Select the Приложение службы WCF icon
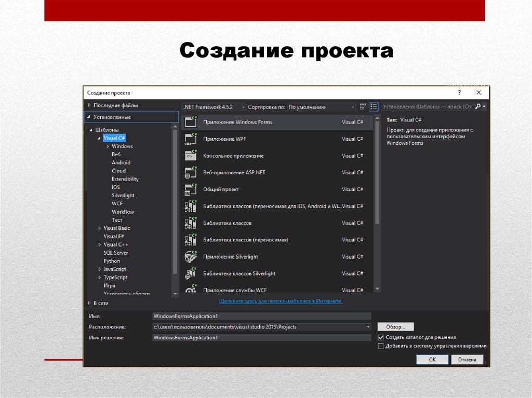The image size is (532, 398). [191, 289]
